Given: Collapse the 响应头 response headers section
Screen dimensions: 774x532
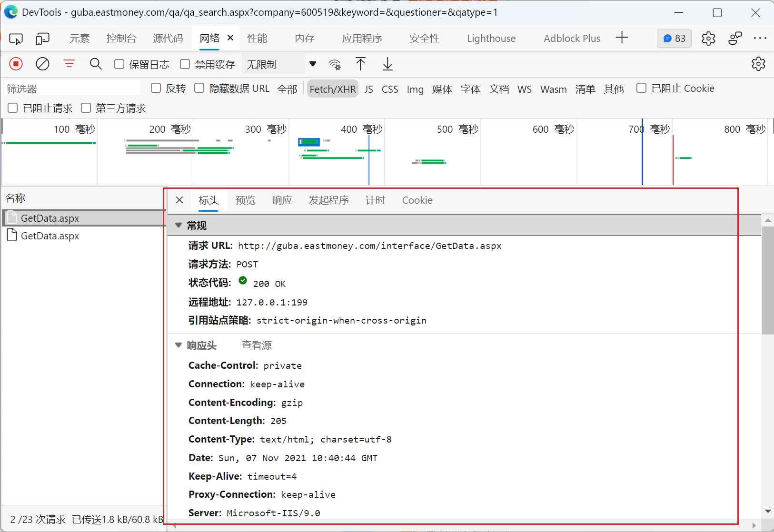Looking at the screenshot, I should [179, 345].
